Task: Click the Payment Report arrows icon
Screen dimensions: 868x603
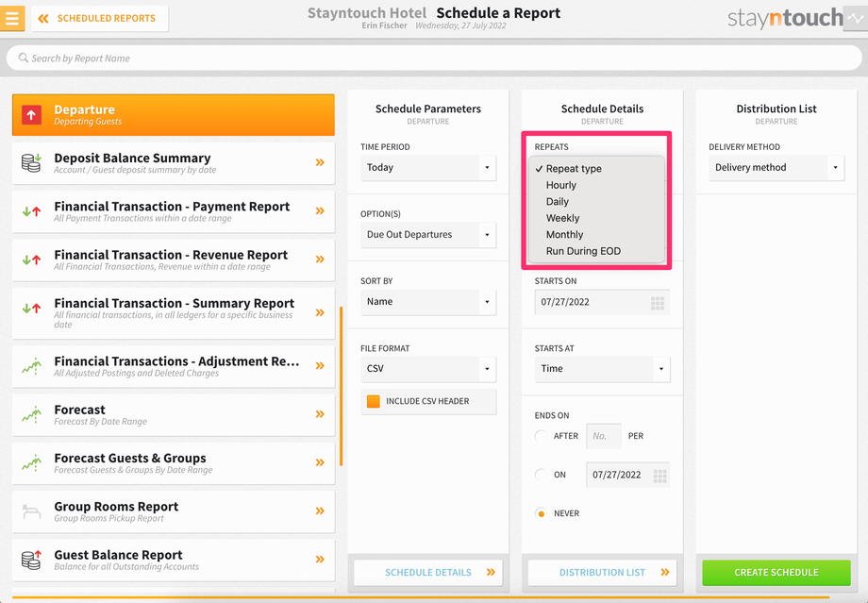Action: coord(31,211)
